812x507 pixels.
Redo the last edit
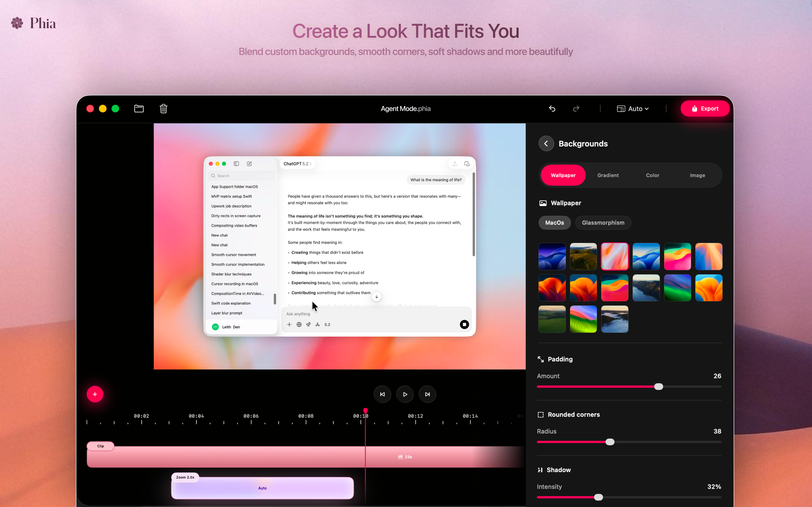coord(576,108)
